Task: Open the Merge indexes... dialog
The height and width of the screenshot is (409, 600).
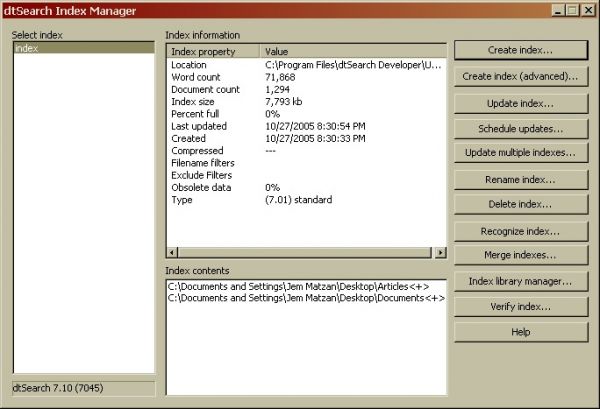Action: point(520,255)
